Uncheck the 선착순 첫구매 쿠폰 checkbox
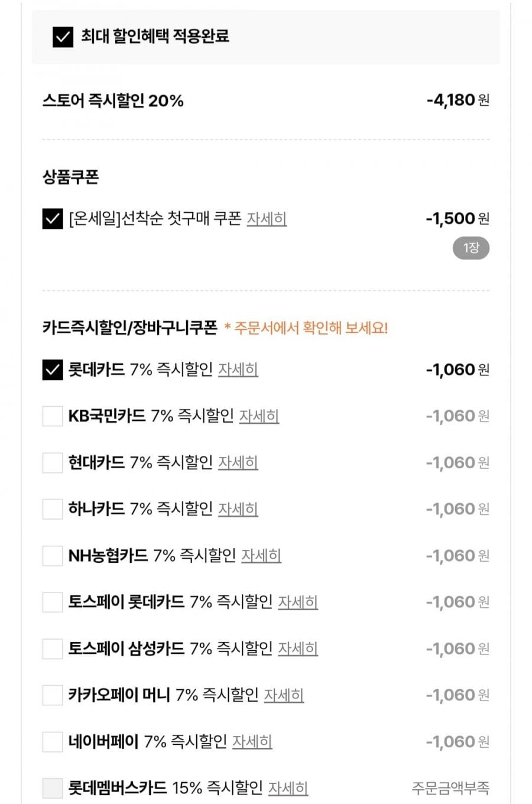Viewport: 532px width, 804px height. click(x=53, y=219)
